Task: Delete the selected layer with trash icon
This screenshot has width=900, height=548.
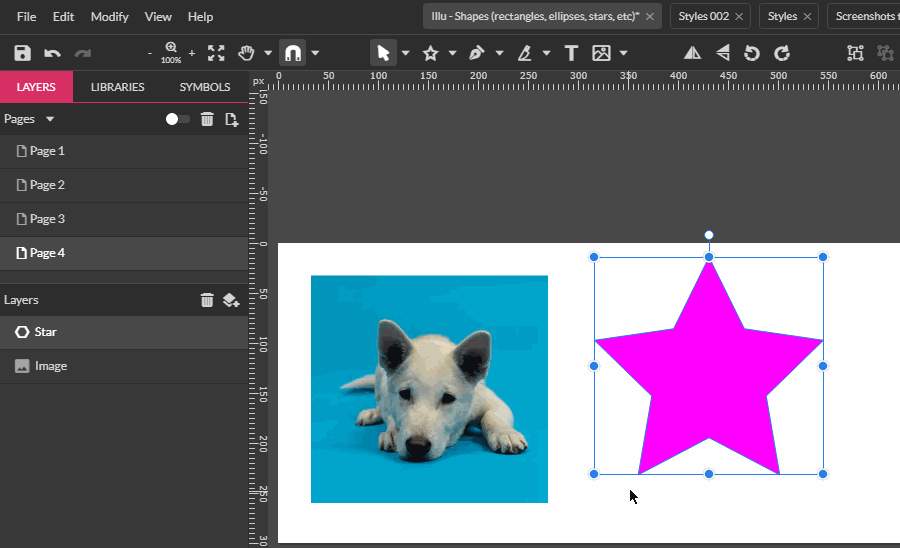Action: point(207,300)
